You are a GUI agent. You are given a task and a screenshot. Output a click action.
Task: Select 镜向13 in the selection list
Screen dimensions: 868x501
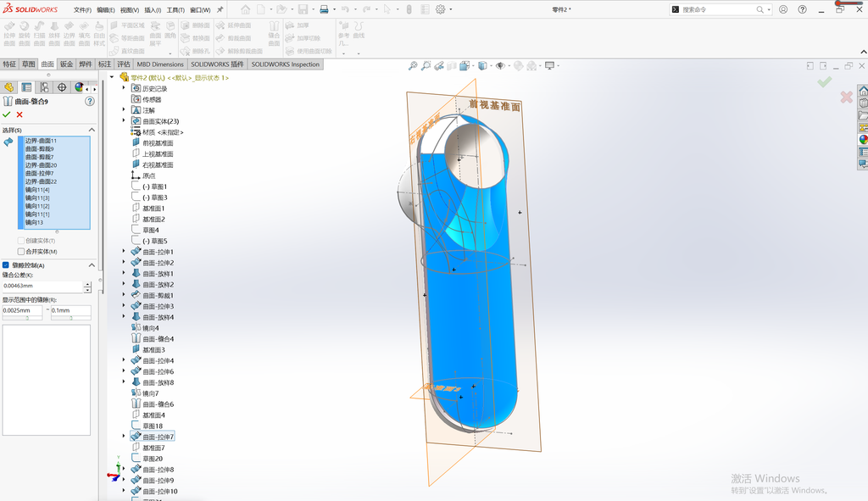[x=34, y=222]
